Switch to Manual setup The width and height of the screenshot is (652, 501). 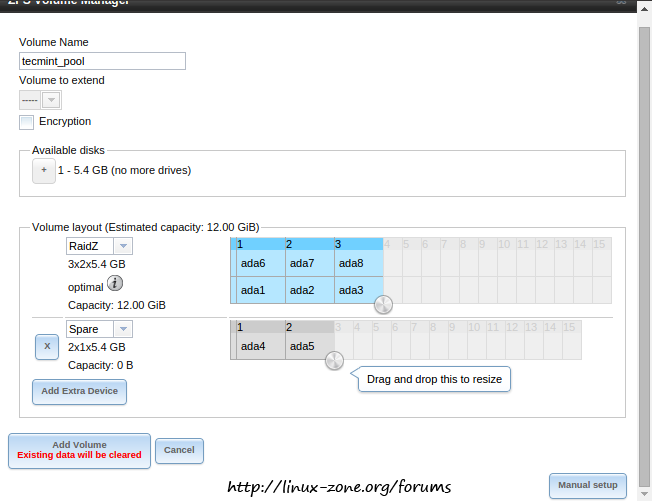[587, 485]
